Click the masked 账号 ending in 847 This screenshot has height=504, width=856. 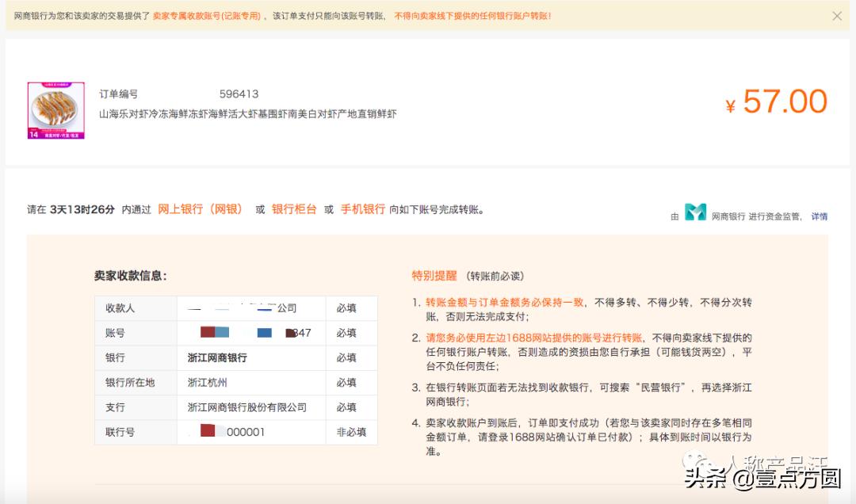(x=246, y=333)
